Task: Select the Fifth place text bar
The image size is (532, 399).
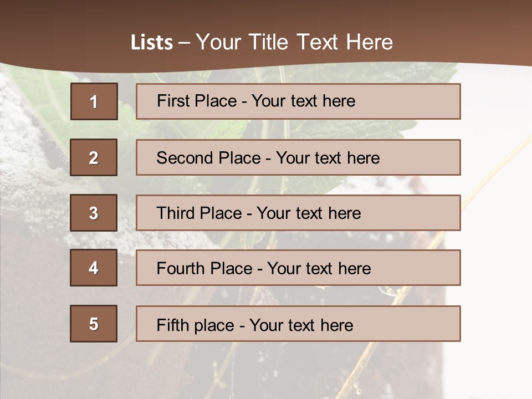Action: [x=298, y=324]
